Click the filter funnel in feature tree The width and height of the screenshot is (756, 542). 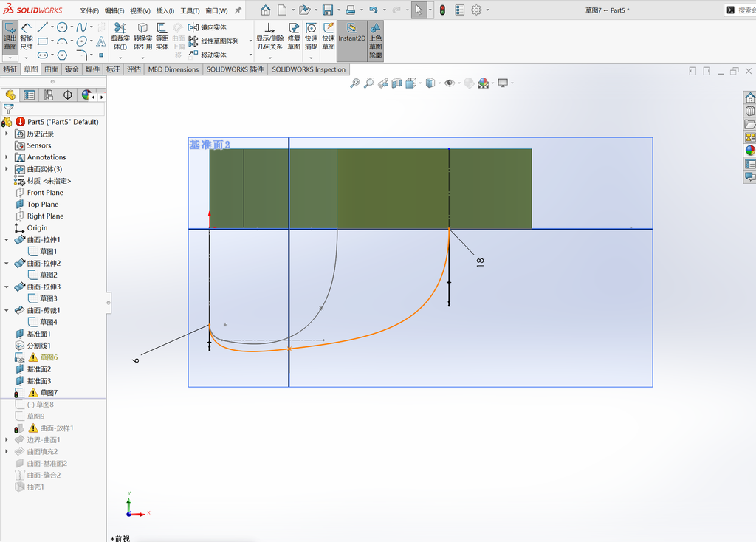(x=9, y=109)
